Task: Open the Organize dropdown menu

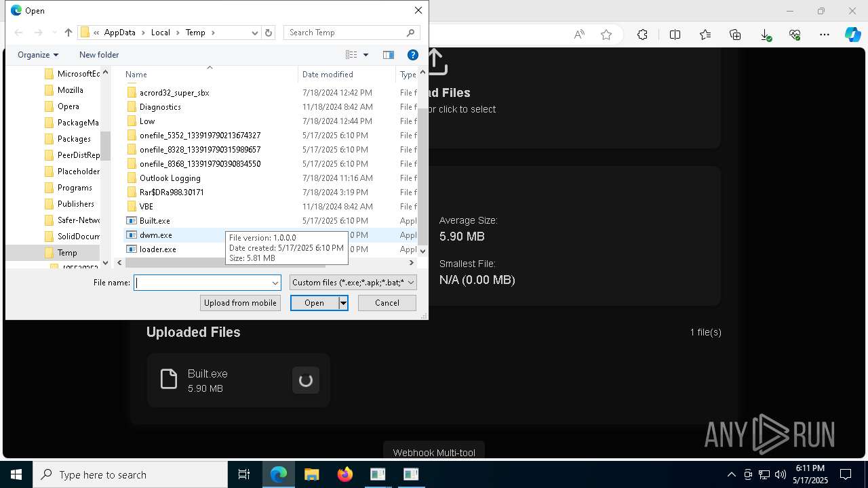Action: tap(38, 55)
